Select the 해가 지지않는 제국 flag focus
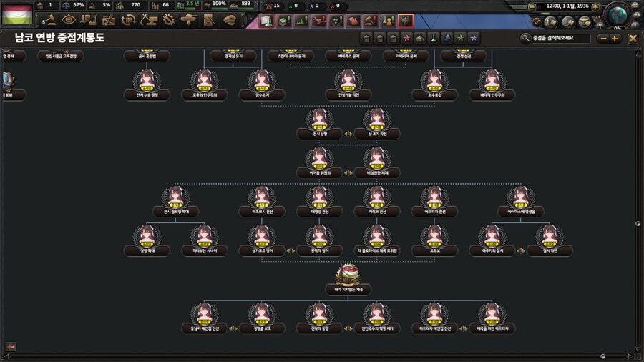 pyautogui.click(x=348, y=275)
